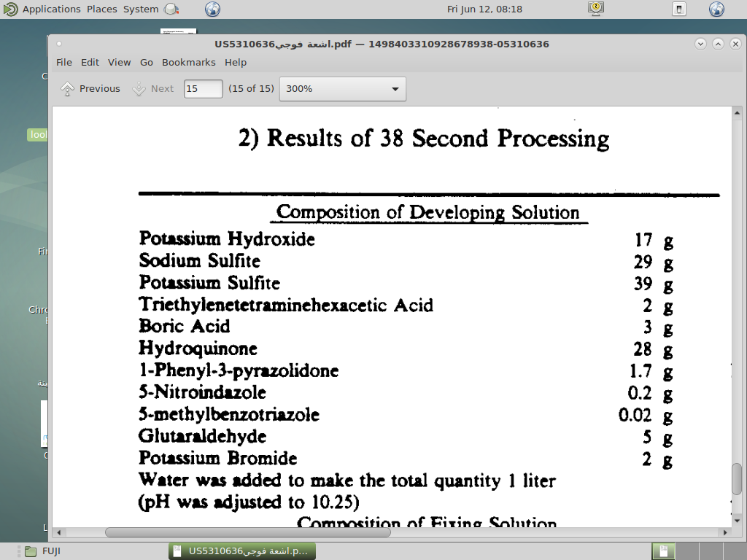Click the 'Potassium Bromide' row text
The width and height of the screenshot is (747, 560).
[217, 458]
